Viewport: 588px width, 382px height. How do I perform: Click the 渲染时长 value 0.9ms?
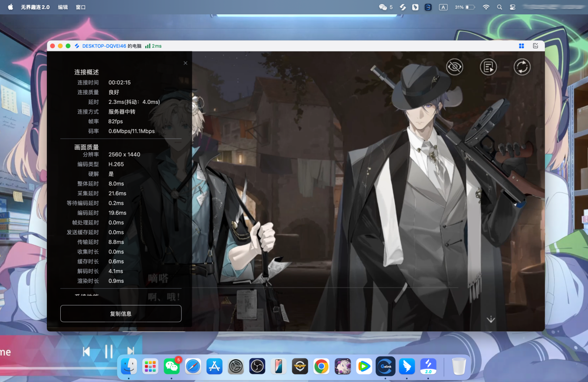[116, 281]
